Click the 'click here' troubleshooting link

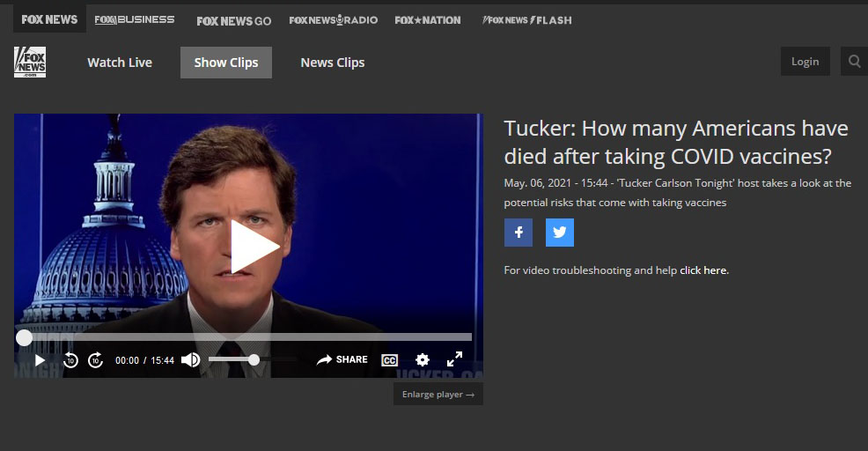[703, 270]
